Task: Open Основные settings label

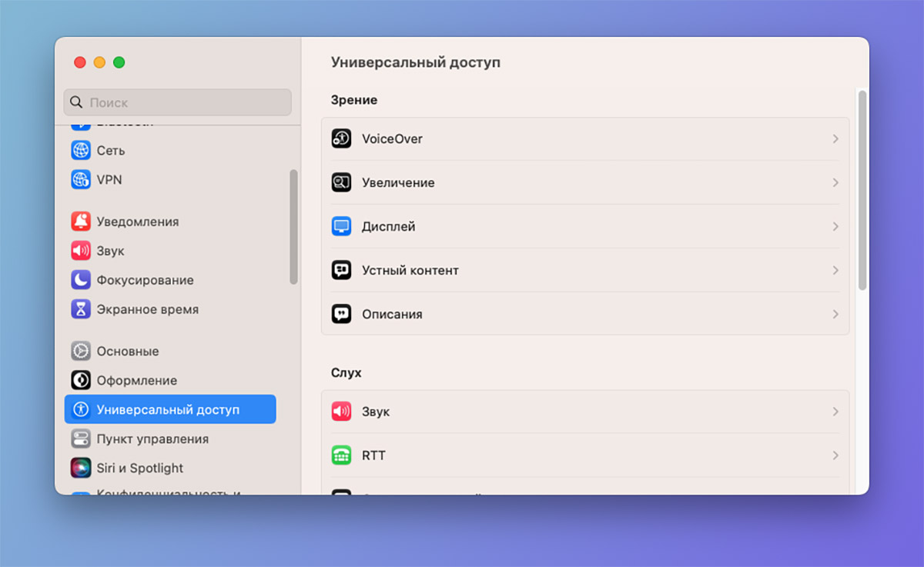Action: (128, 351)
